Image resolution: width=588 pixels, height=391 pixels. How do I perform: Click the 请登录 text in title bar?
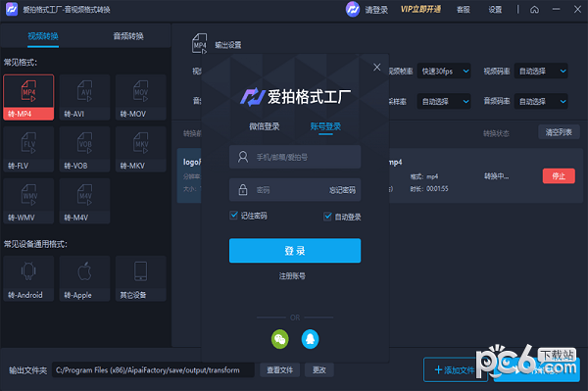376,10
